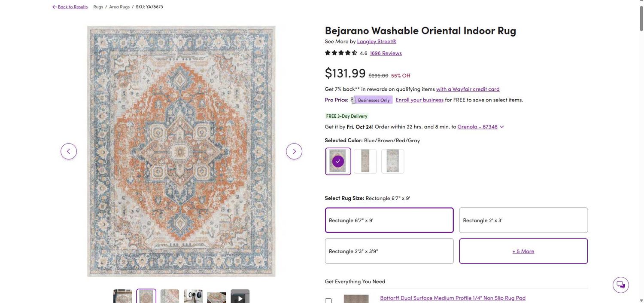Choose the second rug color swatch
The image size is (644, 303).
[365, 162]
